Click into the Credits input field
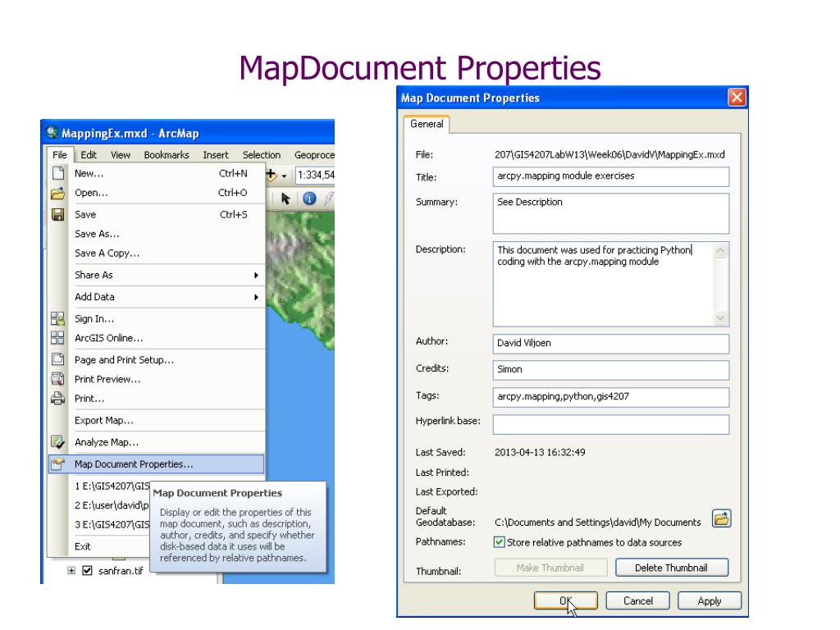840x630 pixels. tap(610, 370)
